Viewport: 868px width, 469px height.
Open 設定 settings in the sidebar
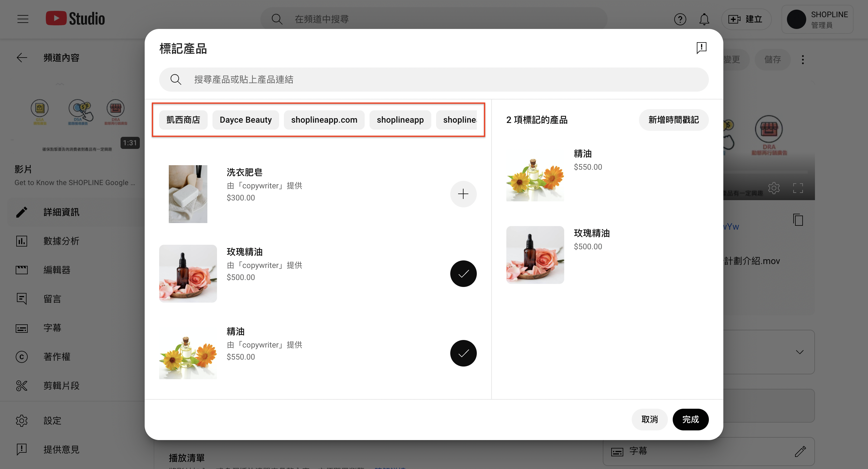[76, 421]
